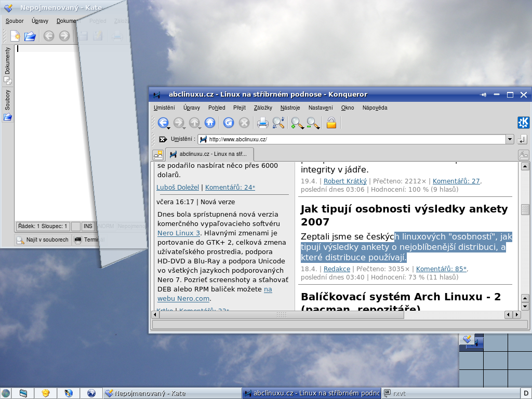Open the Nápověda menu in Konqueror

pos(375,108)
